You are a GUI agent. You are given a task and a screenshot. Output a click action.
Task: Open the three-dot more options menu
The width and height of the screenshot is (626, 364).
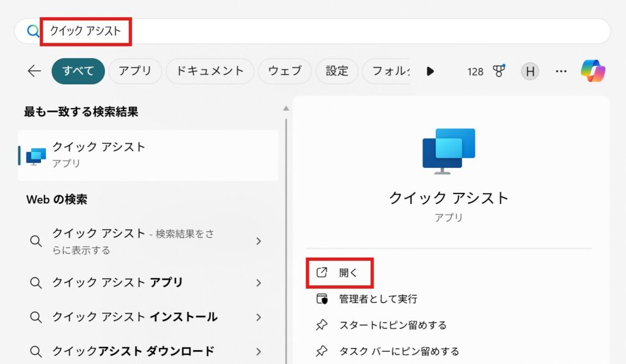tap(561, 71)
